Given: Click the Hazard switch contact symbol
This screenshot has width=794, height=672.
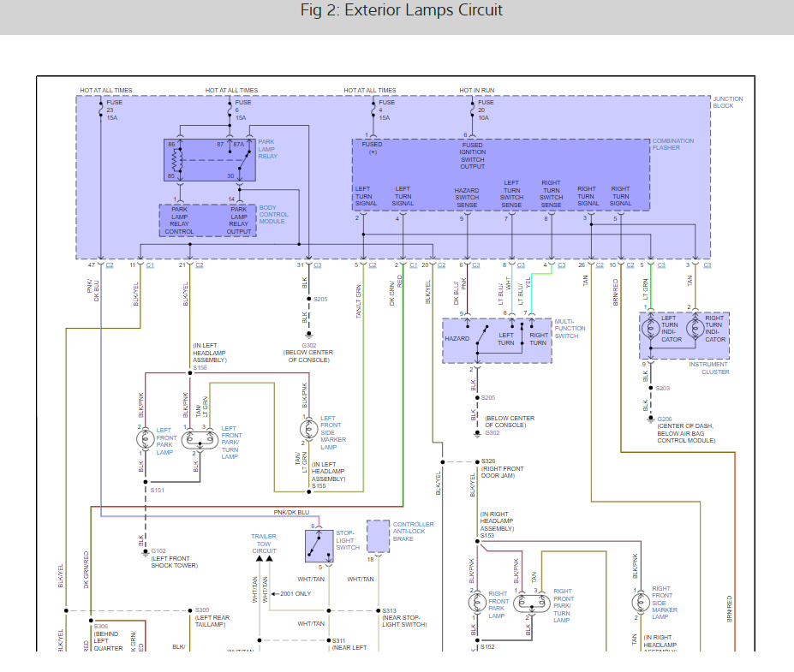Looking at the screenshot, I should pyautogui.click(x=482, y=336).
